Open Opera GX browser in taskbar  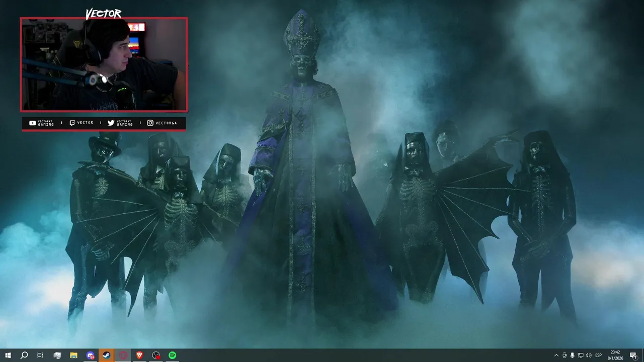[123, 355]
